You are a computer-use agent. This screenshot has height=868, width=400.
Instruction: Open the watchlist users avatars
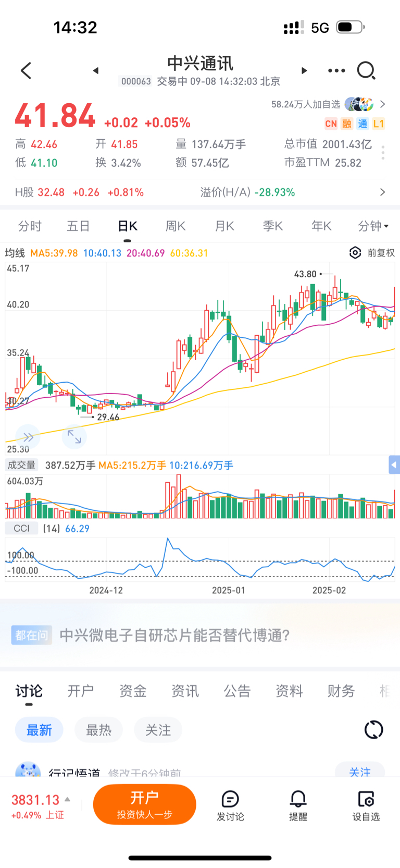coord(359,104)
